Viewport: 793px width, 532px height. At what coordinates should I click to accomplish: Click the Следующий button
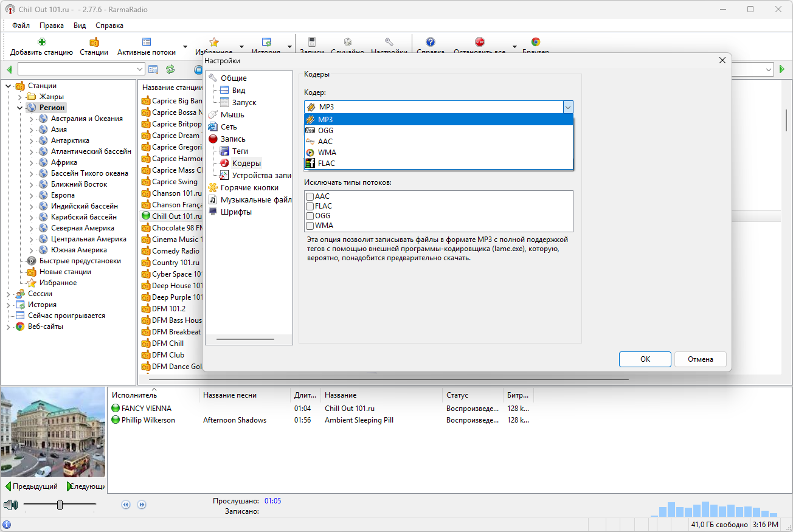[86, 486]
